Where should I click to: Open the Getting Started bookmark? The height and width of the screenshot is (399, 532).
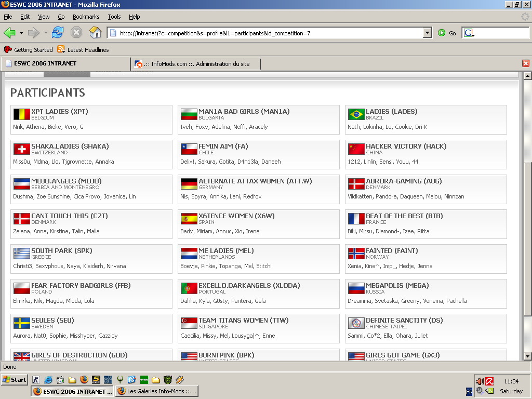(28, 49)
